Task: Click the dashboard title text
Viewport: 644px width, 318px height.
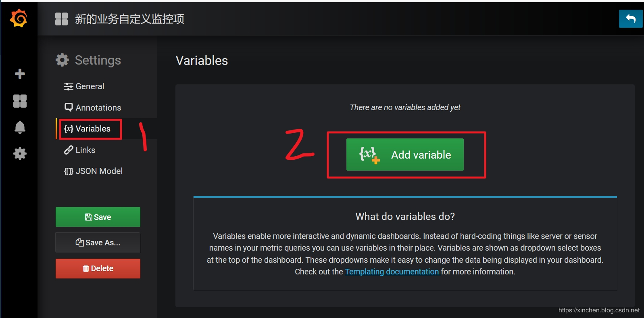Action: point(129,19)
